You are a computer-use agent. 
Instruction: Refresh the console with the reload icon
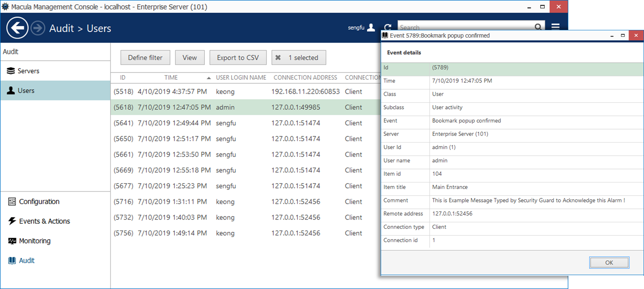click(387, 28)
